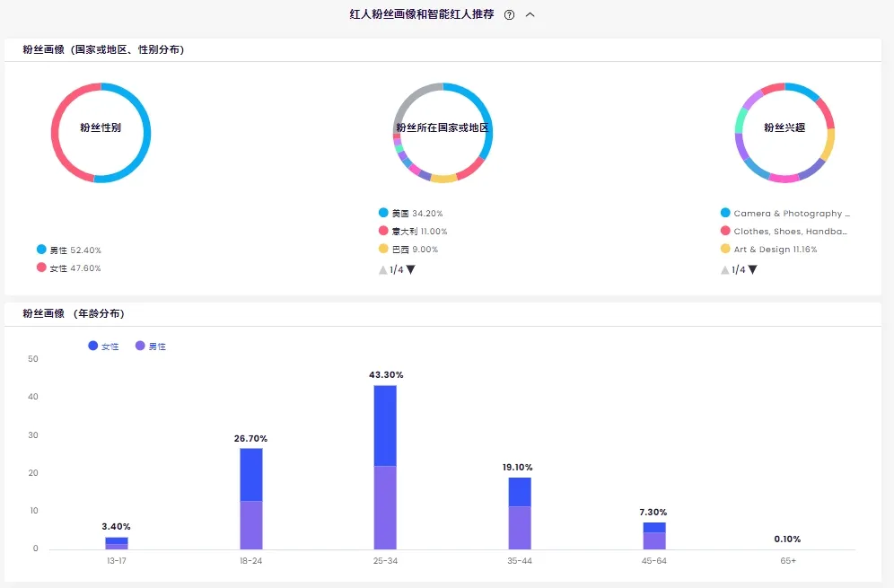Click the yellow segment of the interest donut
Screen dimensions: 894x588
tap(828, 145)
